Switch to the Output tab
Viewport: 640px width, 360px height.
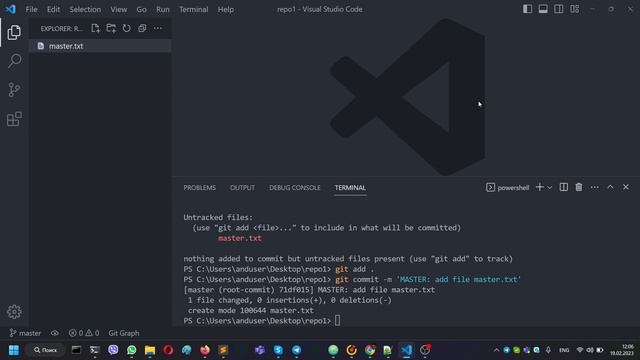click(242, 188)
